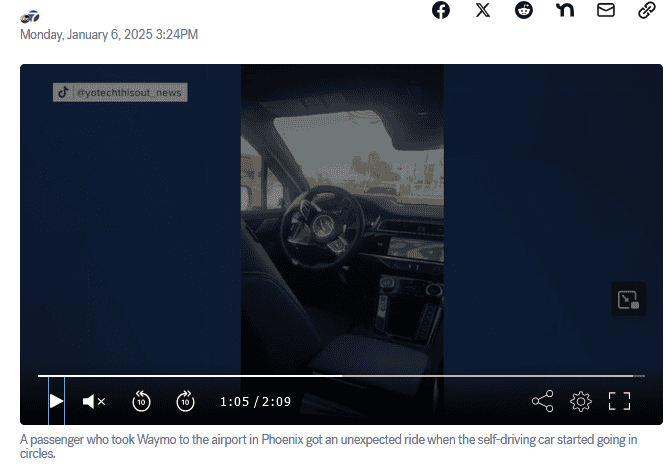Copy the article link

tap(647, 10)
